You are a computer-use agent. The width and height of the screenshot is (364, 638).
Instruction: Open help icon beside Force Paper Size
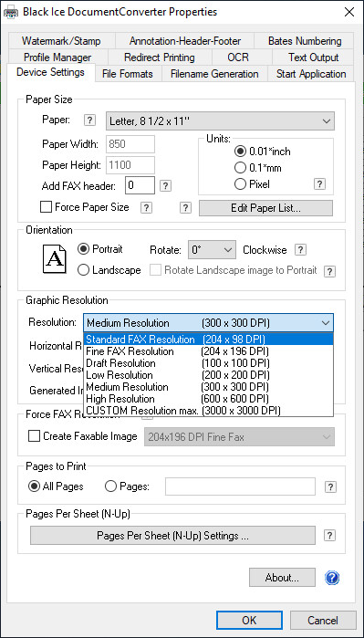pyautogui.click(x=146, y=207)
